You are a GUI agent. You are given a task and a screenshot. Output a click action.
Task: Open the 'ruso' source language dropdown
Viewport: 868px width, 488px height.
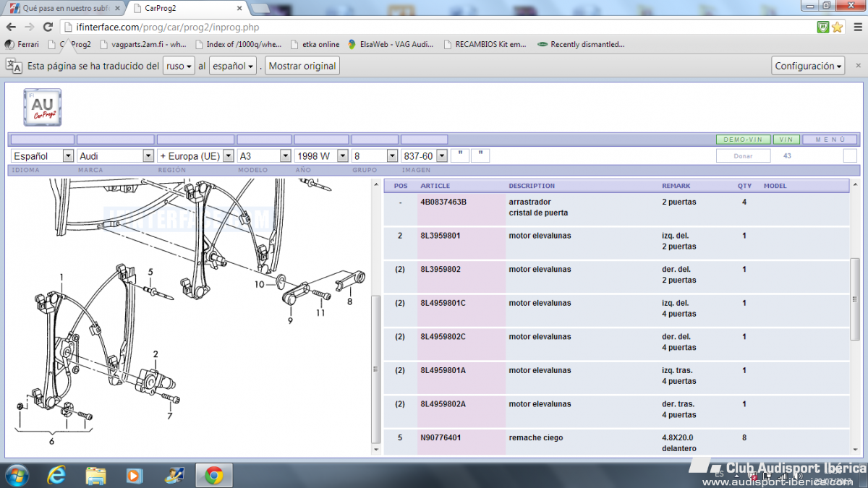pyautogui.click(x=179, y=66)
